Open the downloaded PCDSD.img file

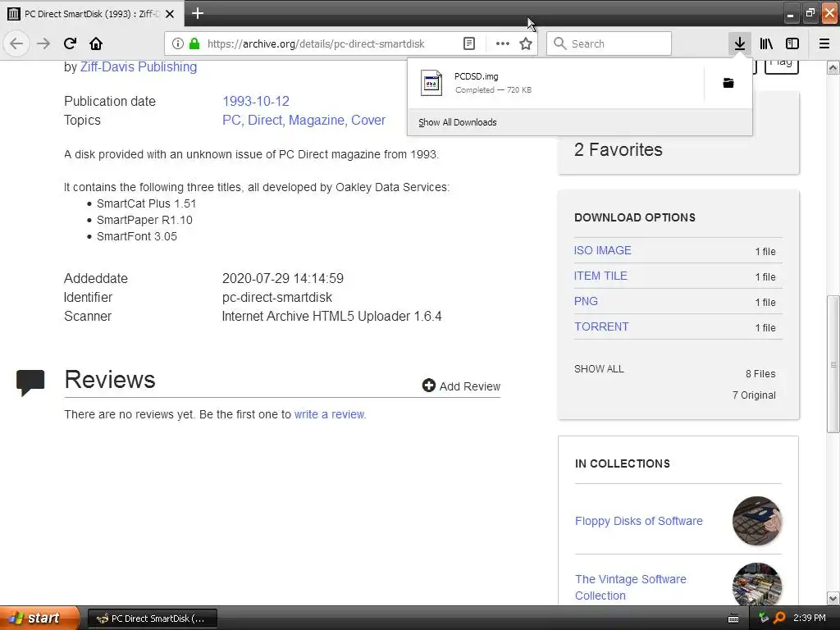point(555,83)
